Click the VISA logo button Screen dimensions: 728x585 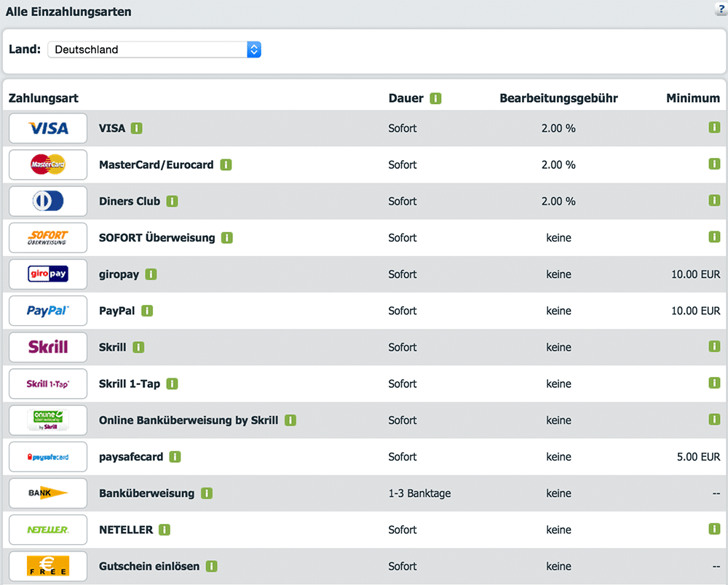tap(48, 128)
